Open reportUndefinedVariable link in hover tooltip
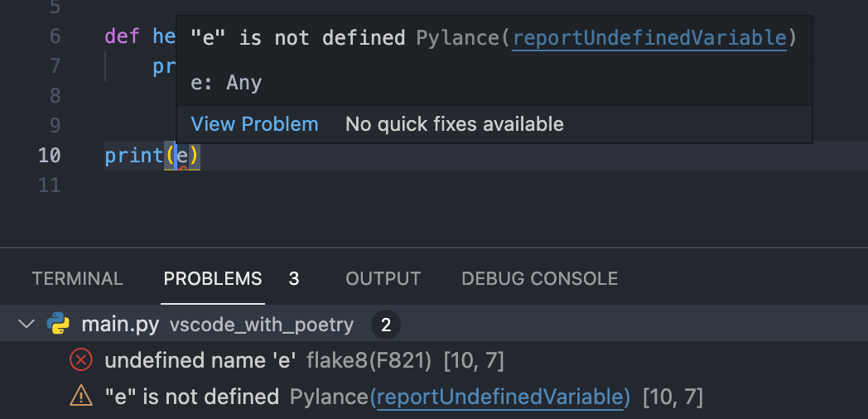The image size is (868, 419). click(649, 38)
